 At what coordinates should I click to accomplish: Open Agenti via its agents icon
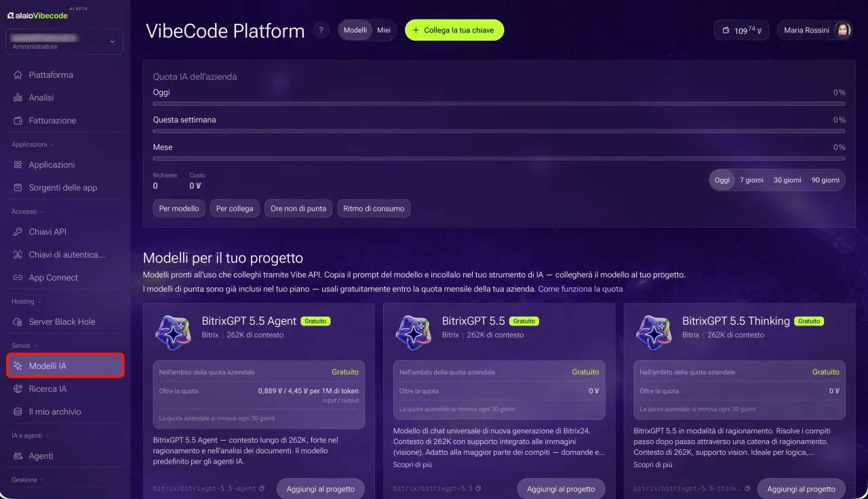pyautogui.click(x=18, y=456)
